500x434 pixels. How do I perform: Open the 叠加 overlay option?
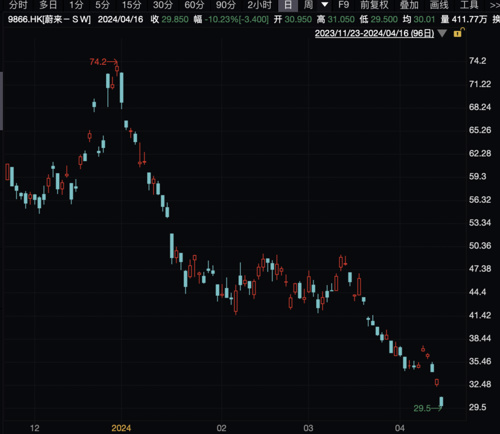click(409, 5)
